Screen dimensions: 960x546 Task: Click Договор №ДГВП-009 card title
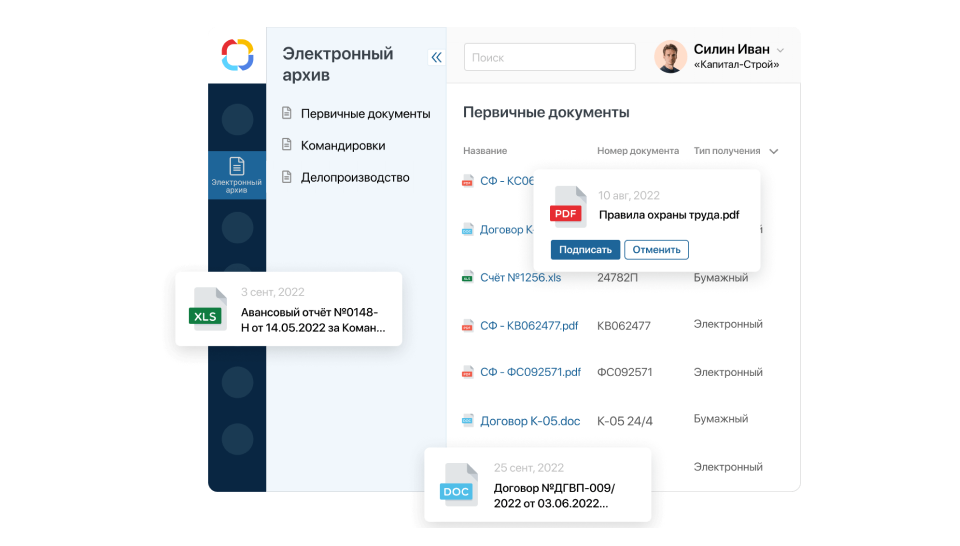[554, 496]
